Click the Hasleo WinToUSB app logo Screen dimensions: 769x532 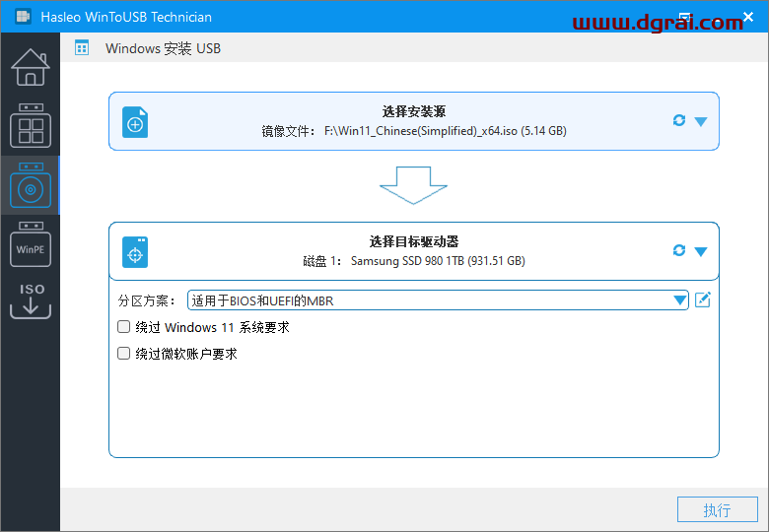point(23,16)
